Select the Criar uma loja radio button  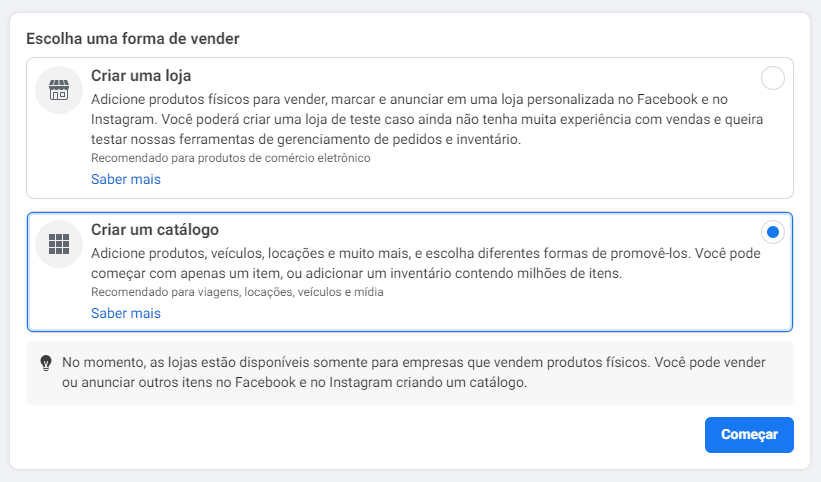772,79
